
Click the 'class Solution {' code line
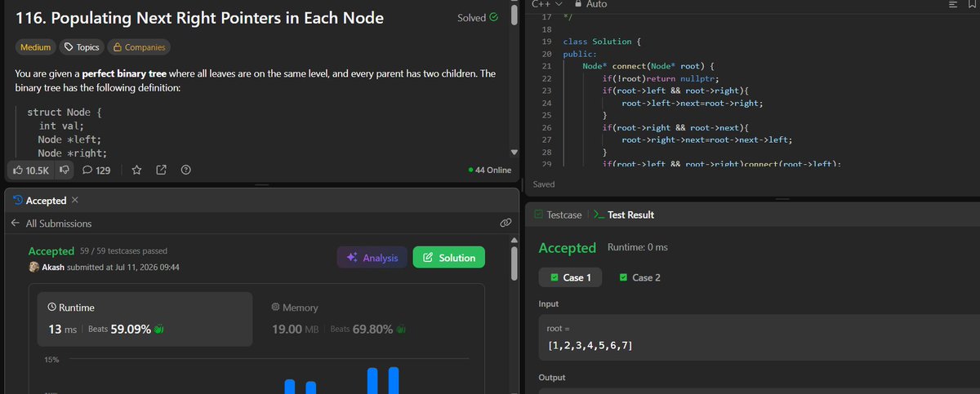(x=602, y=41)
